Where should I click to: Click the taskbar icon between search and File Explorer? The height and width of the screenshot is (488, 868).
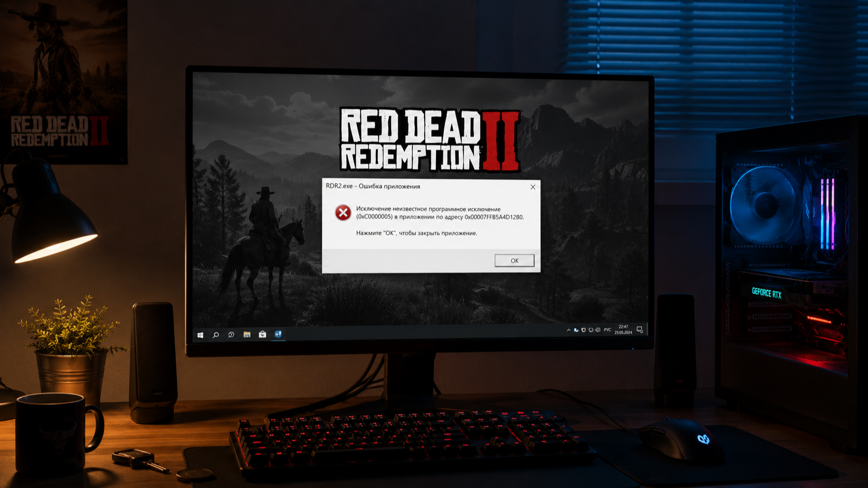point(232,335)
